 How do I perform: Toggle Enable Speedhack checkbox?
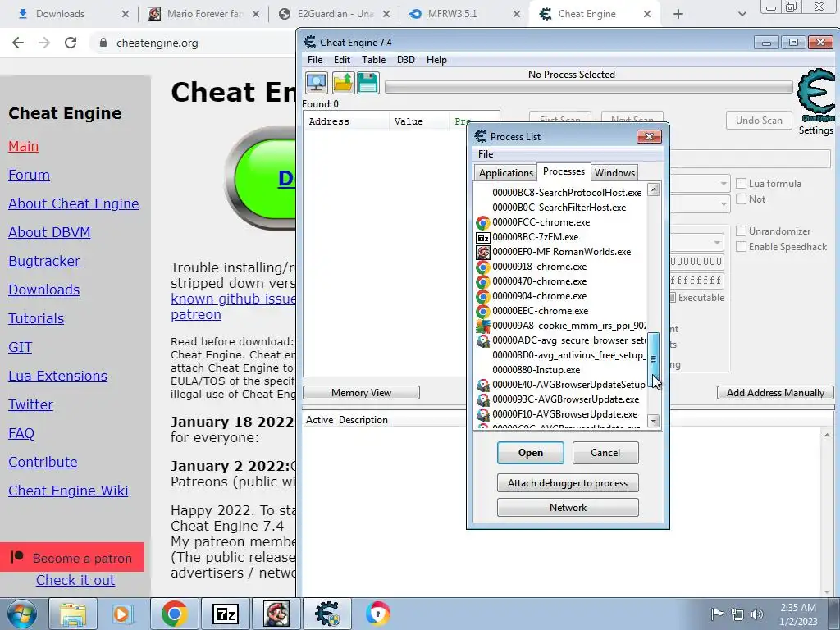click(741, 246)
